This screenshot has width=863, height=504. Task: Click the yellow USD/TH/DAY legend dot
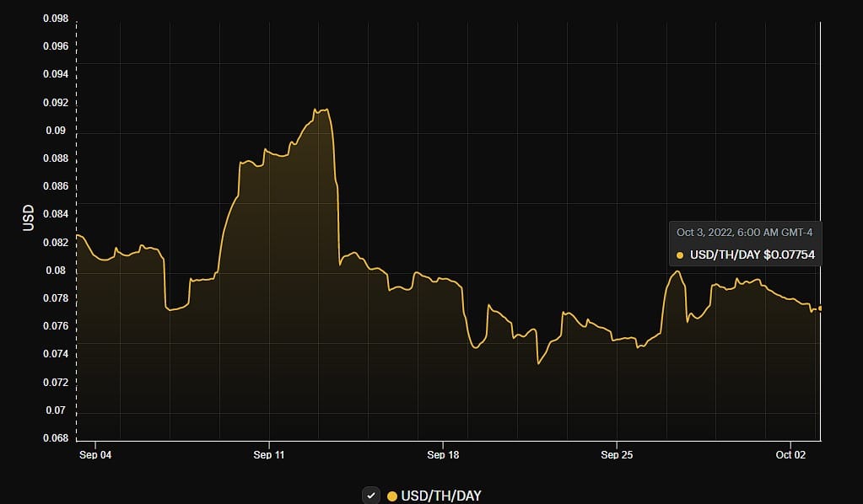[392, 496]
